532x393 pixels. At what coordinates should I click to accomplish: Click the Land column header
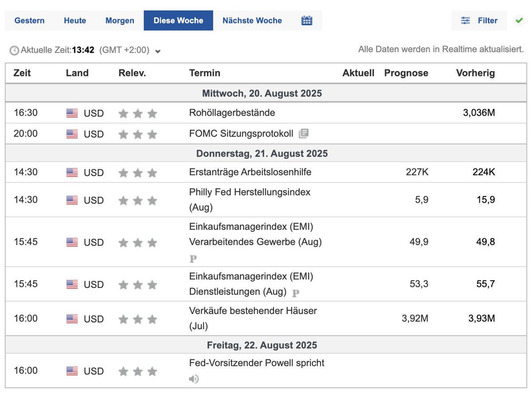pyautogui.click(x=77, y=73)
